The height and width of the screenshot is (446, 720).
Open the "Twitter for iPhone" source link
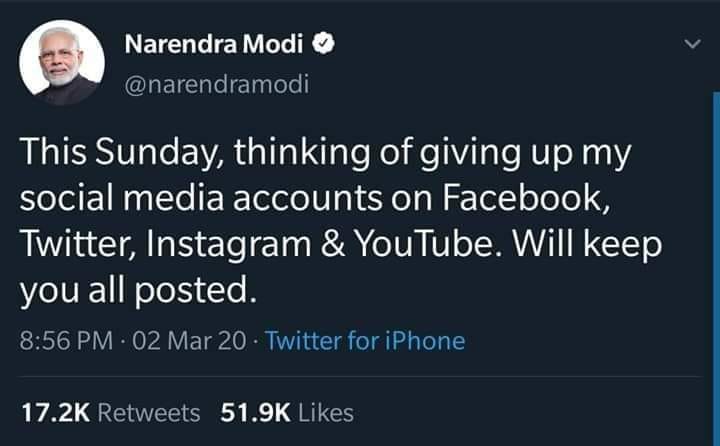pos(365,340)
